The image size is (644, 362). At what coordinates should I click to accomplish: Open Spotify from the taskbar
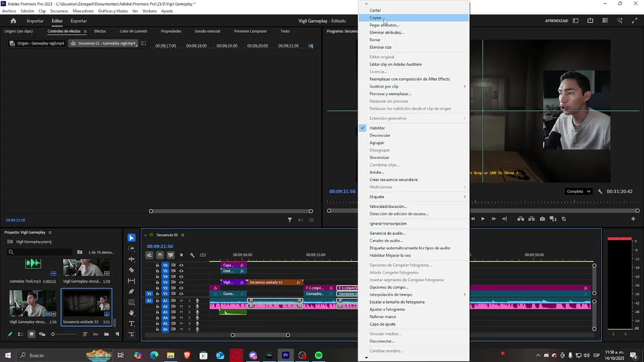click(318, 355)
